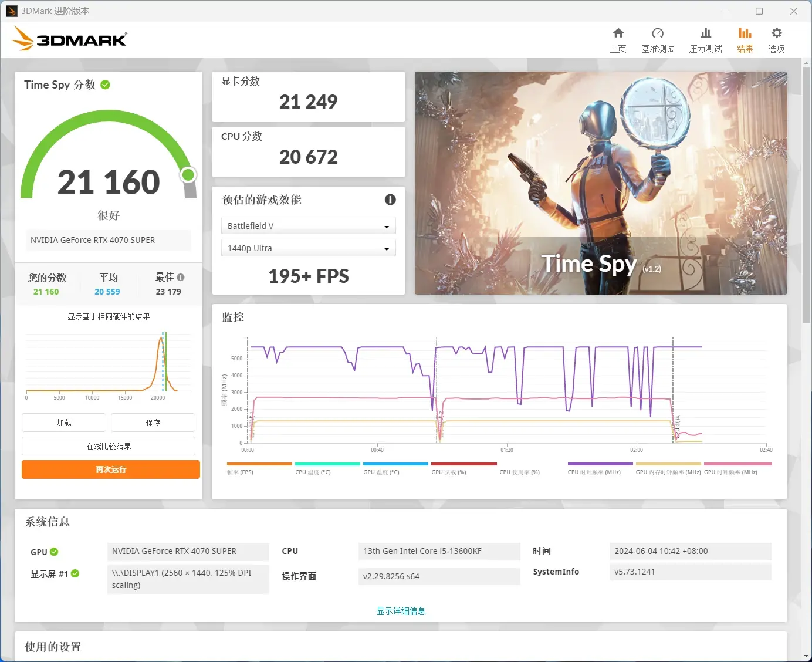Click the scrollbar down arrow

[807, 656]
